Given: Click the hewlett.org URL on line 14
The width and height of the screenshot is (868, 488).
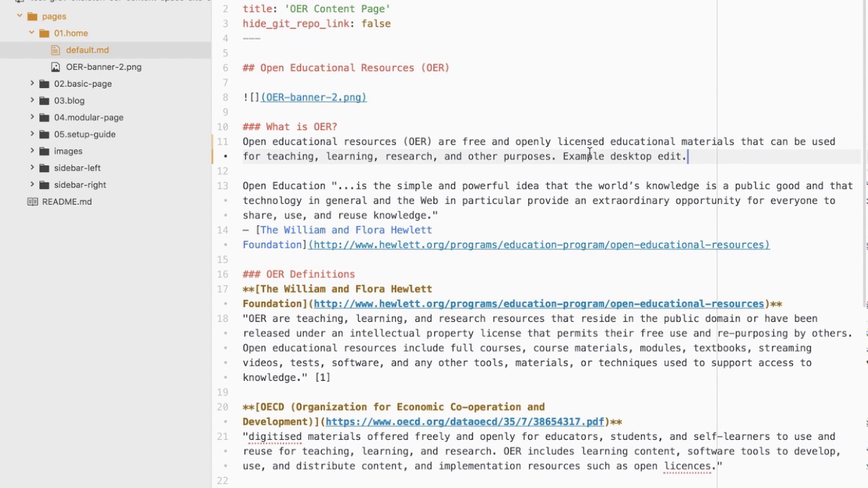Looking at the screenshot, I should 539,245.
